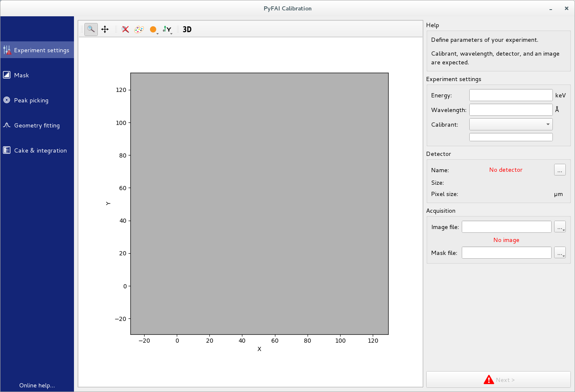Click the detector selection ellipsis button
The width and height of the screenshot is (575, 392).
point(560,170)
